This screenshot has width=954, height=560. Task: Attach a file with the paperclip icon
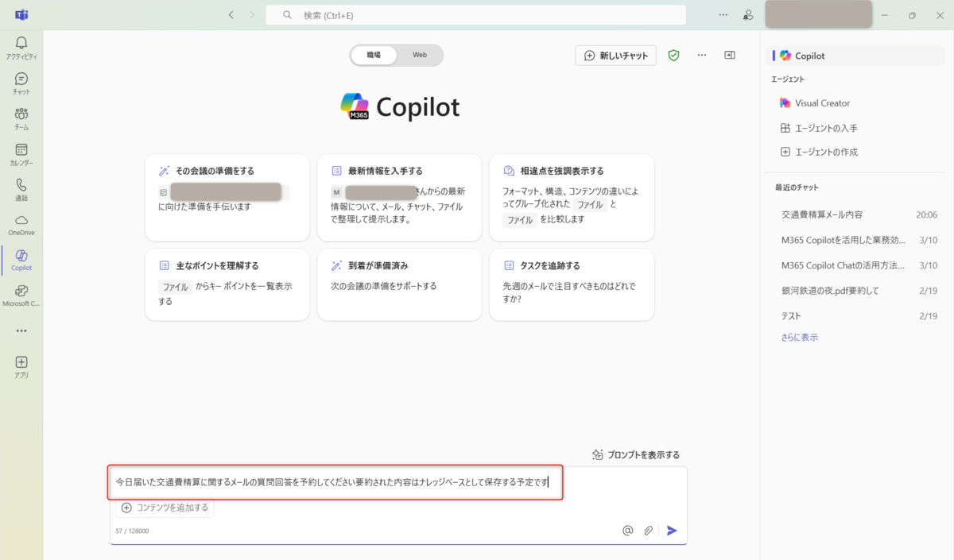coord(649,531)
